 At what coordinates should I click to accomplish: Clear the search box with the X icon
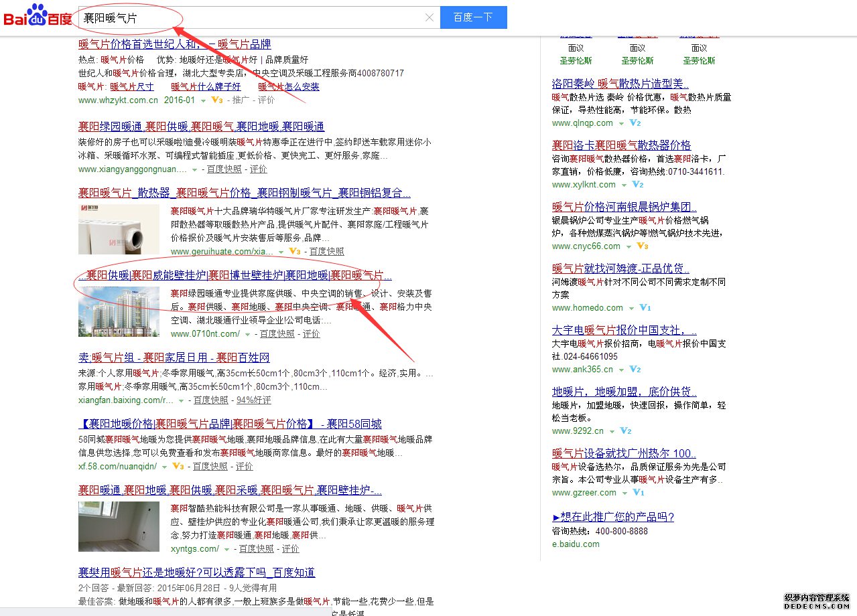tap(430, 17)
